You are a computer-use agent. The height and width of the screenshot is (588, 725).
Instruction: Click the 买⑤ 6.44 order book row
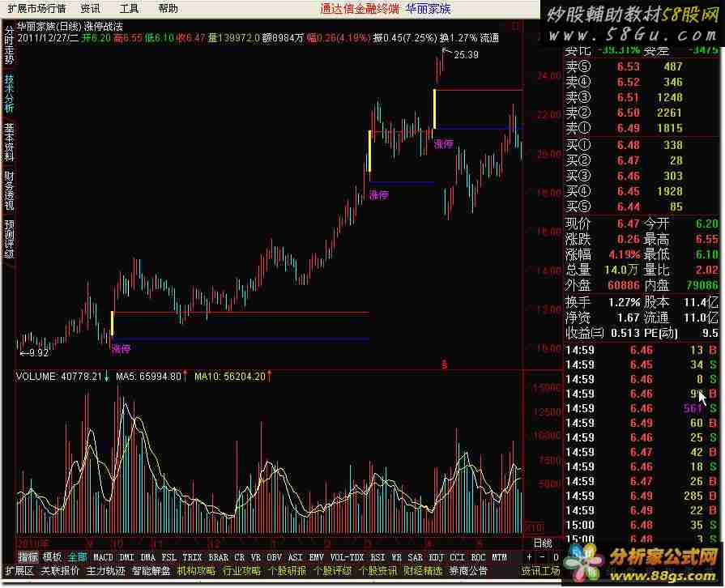tap(642, 207)
